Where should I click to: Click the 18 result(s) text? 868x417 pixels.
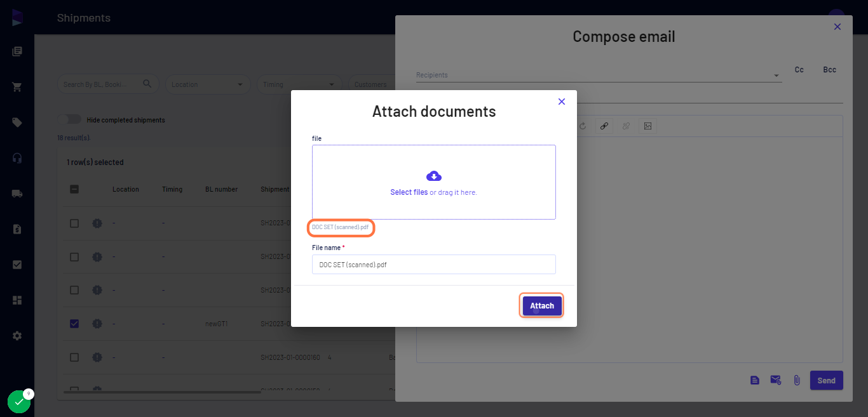pyautogui.click(x=74, y=138)
